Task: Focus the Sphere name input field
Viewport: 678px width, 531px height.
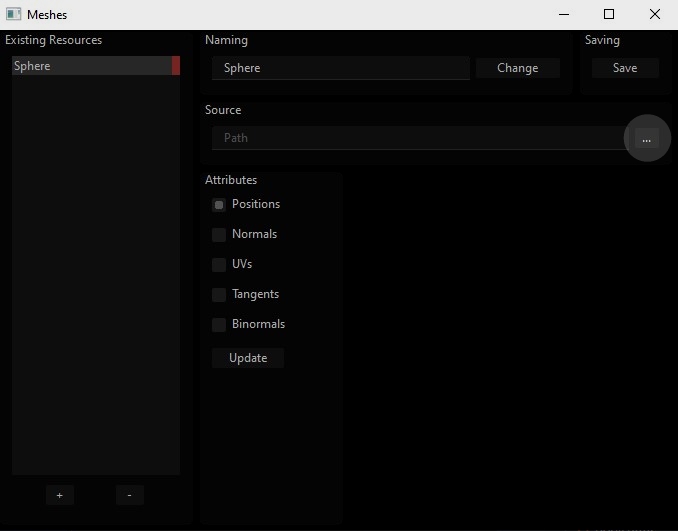Action: click(x=341, y=68)
